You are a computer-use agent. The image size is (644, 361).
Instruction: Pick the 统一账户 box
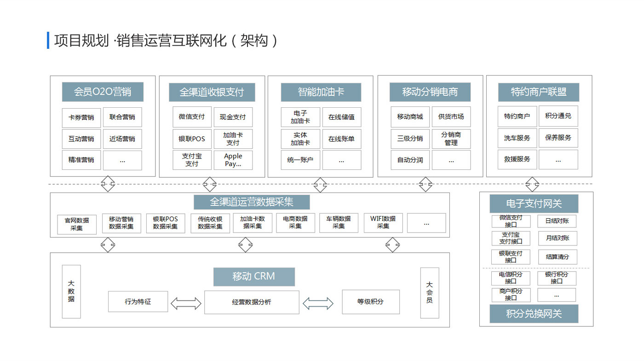click(300, 160)
